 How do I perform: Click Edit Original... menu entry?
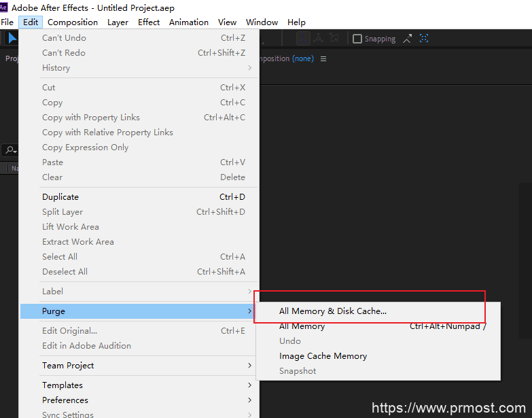coord(139,331)
